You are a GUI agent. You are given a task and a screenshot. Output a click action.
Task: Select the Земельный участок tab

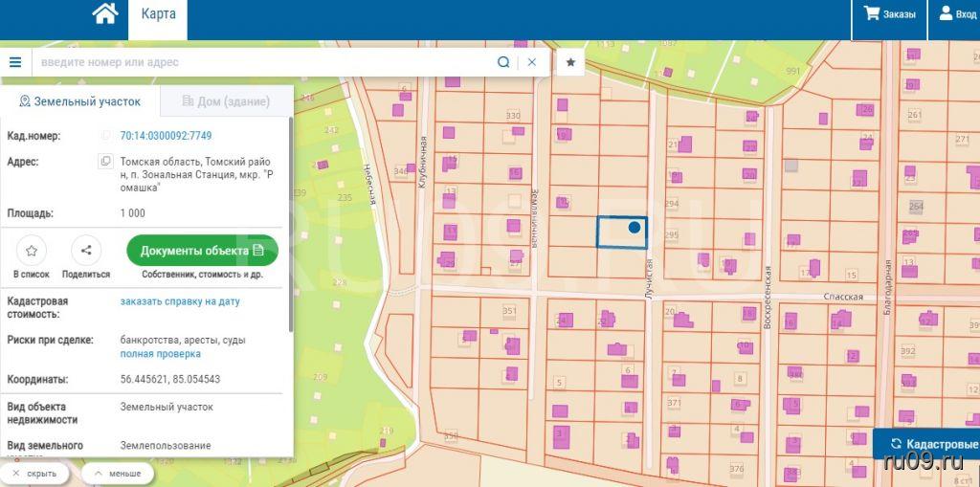point(79,101)
